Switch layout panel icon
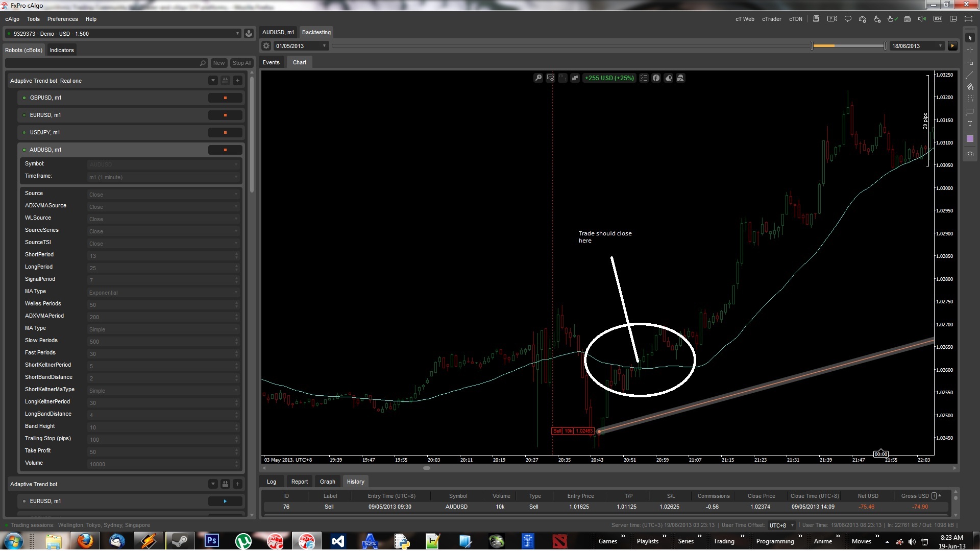 [x=953, y=19]
